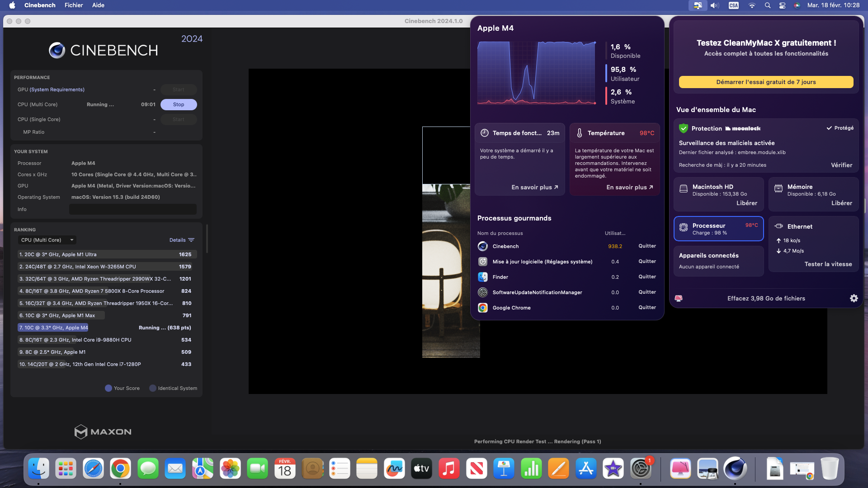Click the Cinebench process icon
This screenshot has width=868, height=488.
click(x=483, y=246)
